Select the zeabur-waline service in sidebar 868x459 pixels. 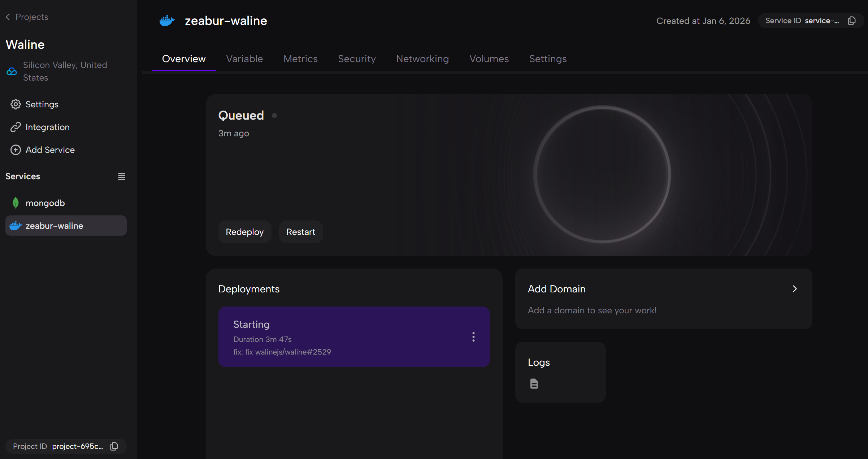click(54, 226)
